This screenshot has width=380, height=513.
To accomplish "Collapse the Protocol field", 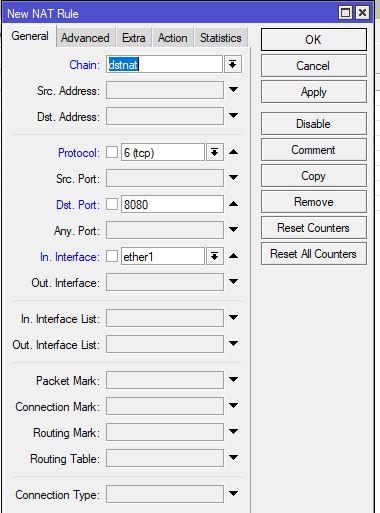I will point(233,152).
